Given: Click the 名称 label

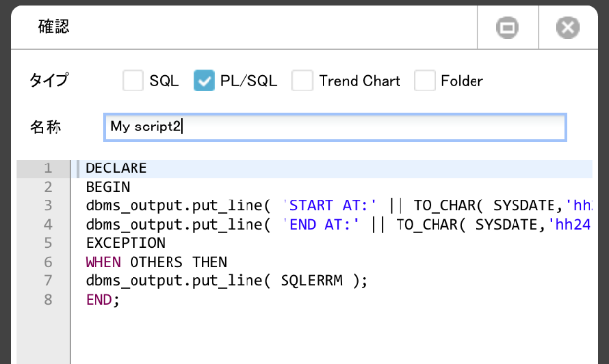Looking at the screenshot, I should pyautogui.click(x=46, y=127).
